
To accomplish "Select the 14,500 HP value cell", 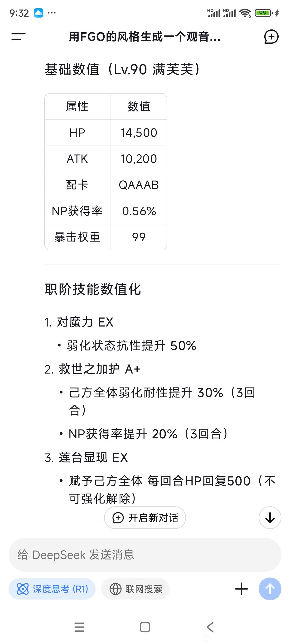I will pyautogui.click(x=139, y=133).
